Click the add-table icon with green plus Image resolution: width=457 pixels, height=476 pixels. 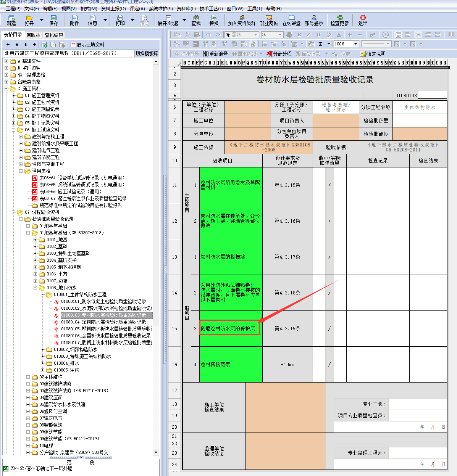pos(44,45)
